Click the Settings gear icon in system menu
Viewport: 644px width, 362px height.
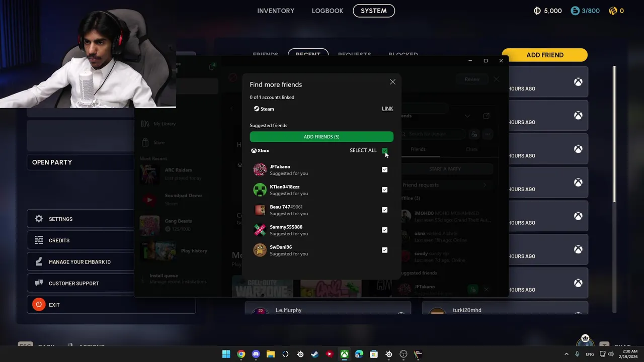[x=39, y=219]
